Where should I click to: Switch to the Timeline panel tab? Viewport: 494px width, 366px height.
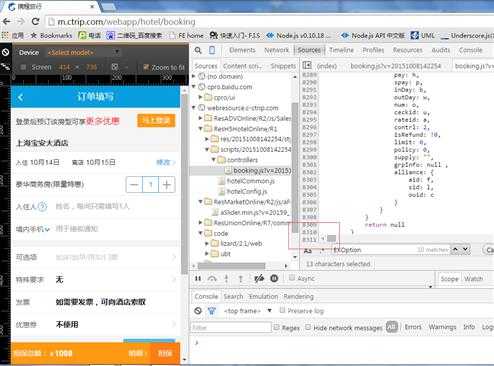[x=341, y=50]
